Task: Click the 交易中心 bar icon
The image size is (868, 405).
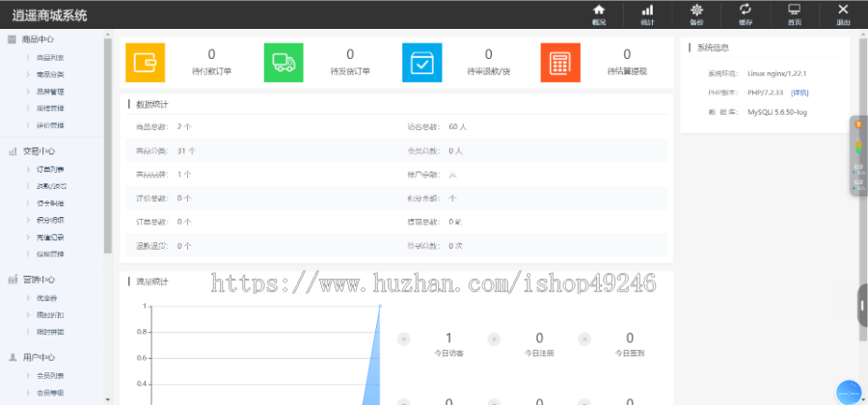Action: coord(13,151)
